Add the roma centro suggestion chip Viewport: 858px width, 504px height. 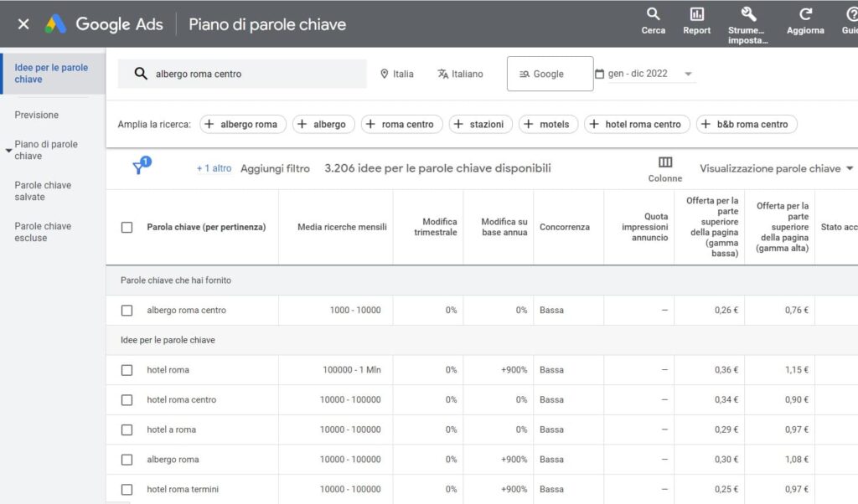pyautogui.click(x=401, y=124)
